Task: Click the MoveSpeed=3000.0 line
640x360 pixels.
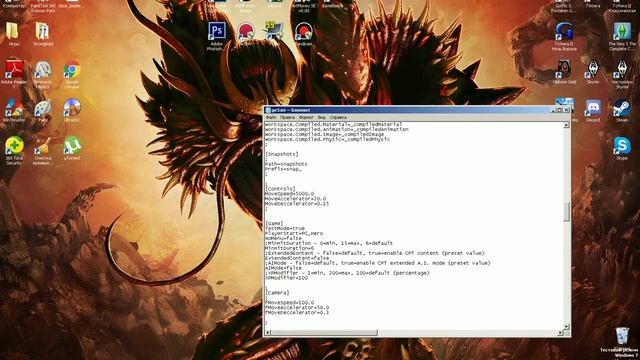Action: click(289, 194)
